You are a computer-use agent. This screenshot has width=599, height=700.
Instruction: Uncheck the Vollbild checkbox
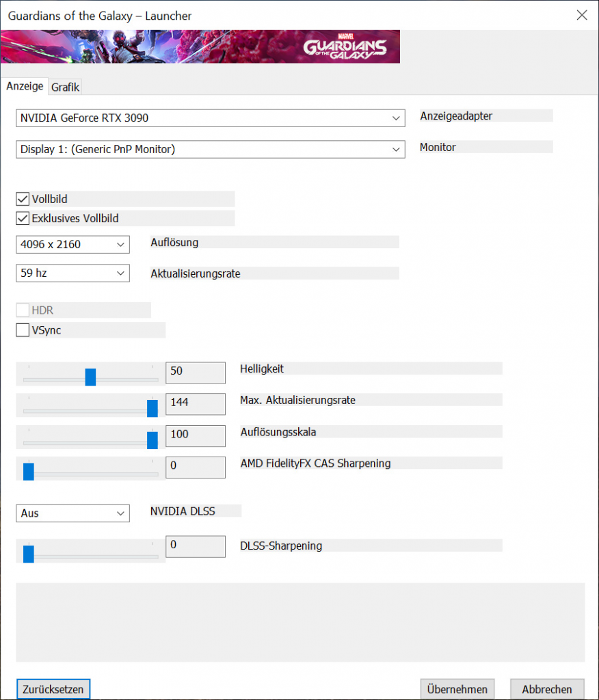point(23,199)
